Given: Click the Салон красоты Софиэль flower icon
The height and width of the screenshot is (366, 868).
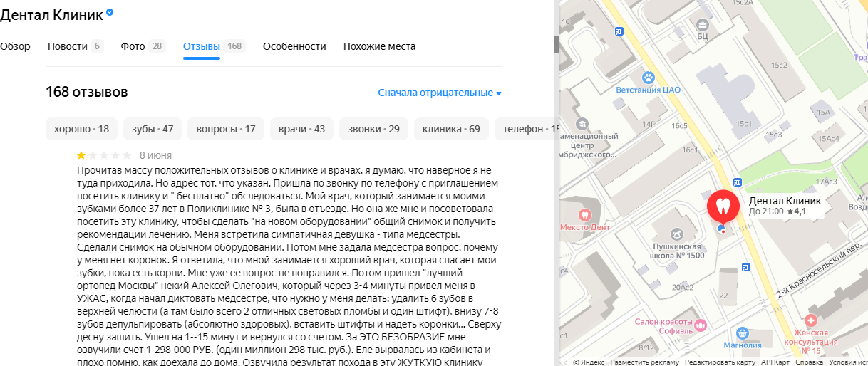Looking at the screenshot, I should click(701, 325).
